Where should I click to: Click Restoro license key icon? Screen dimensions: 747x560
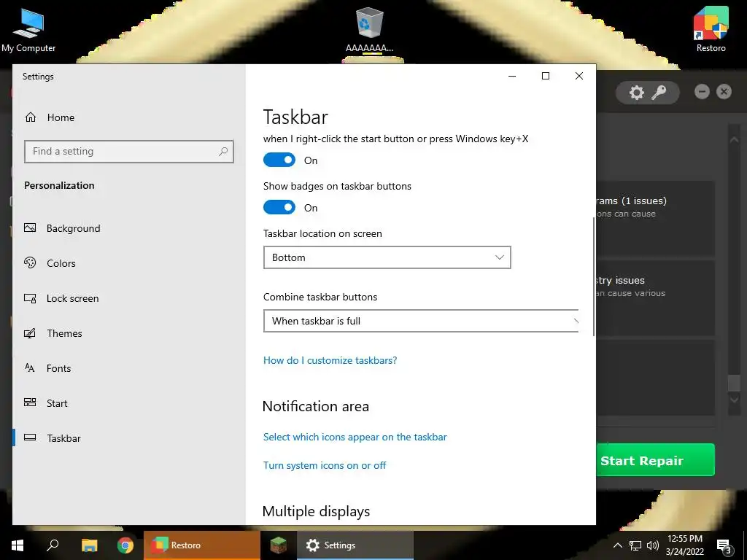(x=659, y=93)
